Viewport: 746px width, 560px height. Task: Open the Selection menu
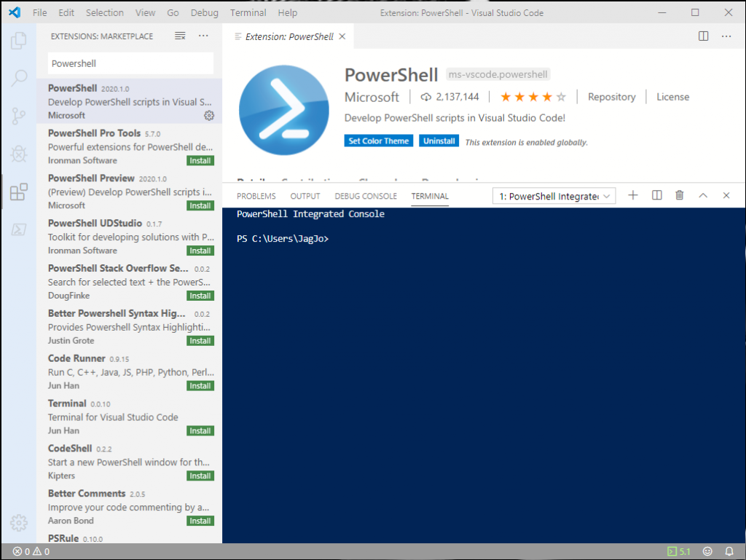[105, 13]
